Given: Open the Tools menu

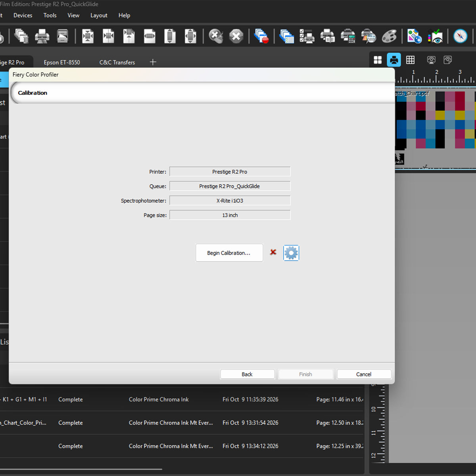Looking at the screenshot, I should [x=50, y=15].
